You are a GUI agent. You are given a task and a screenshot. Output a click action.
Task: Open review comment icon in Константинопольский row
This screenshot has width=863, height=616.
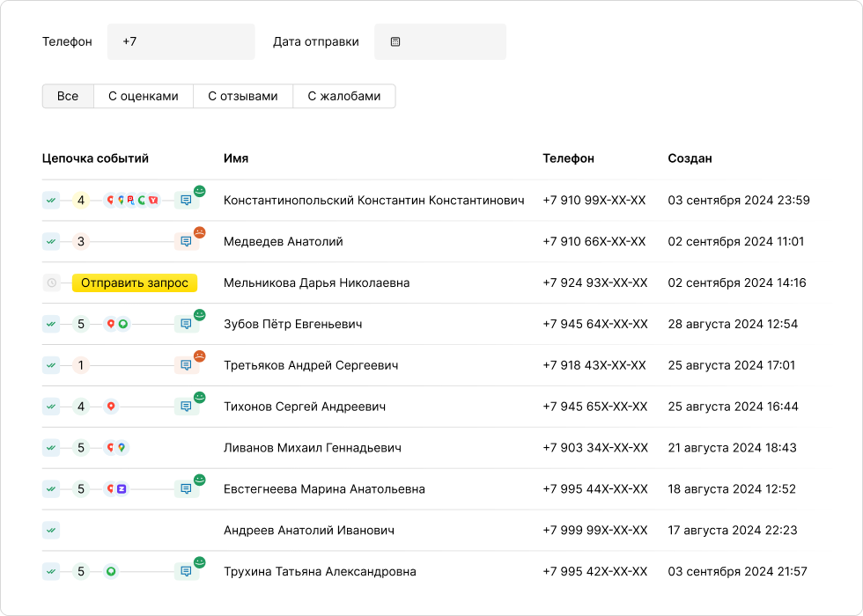tap(186, 201)
